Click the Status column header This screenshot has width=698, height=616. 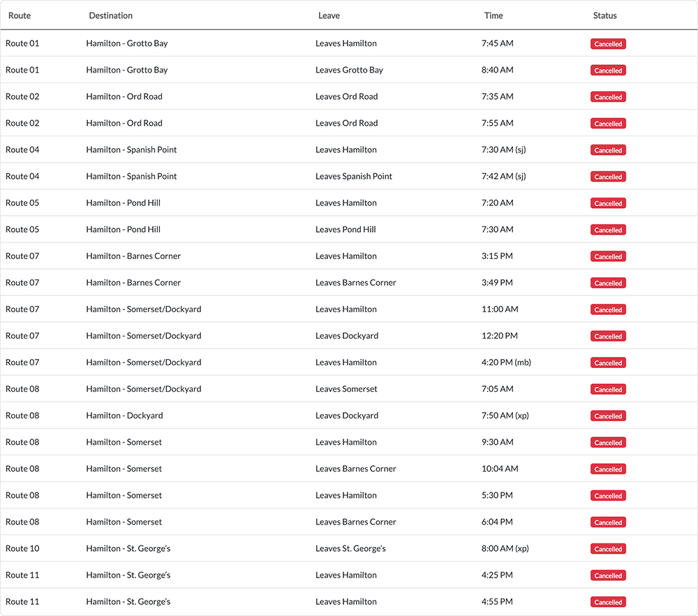[604, 15]
